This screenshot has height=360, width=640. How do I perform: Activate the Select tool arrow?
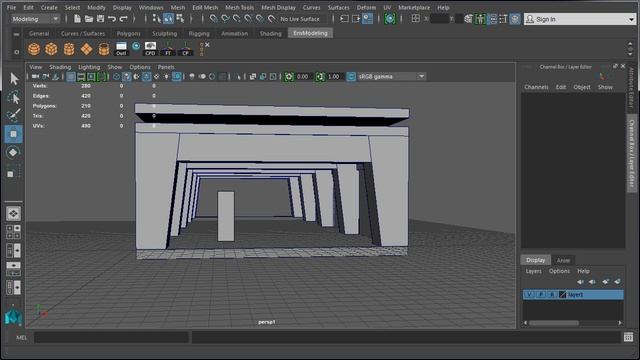(13, 78)
